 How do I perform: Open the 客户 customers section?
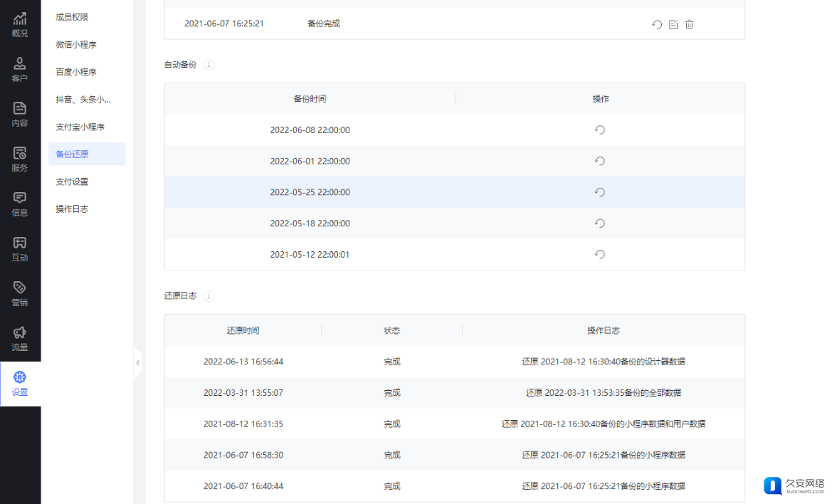point(20,70)
